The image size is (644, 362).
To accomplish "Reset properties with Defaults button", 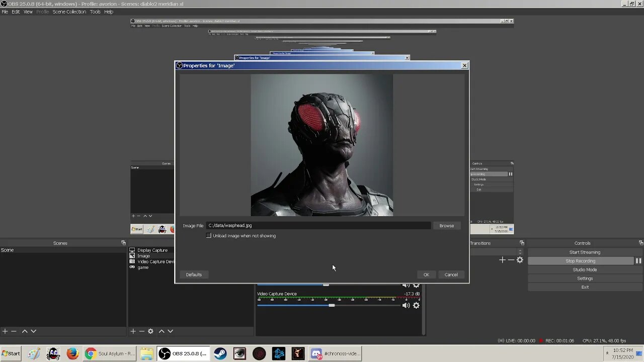I will tap(194, 275).
